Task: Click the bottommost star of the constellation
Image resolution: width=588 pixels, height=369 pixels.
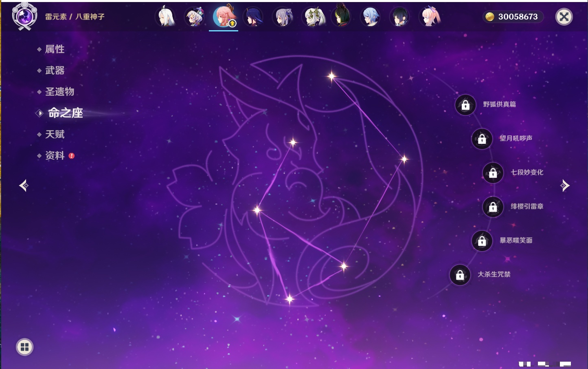Action: pyautogui.click(x=290, y=299)
